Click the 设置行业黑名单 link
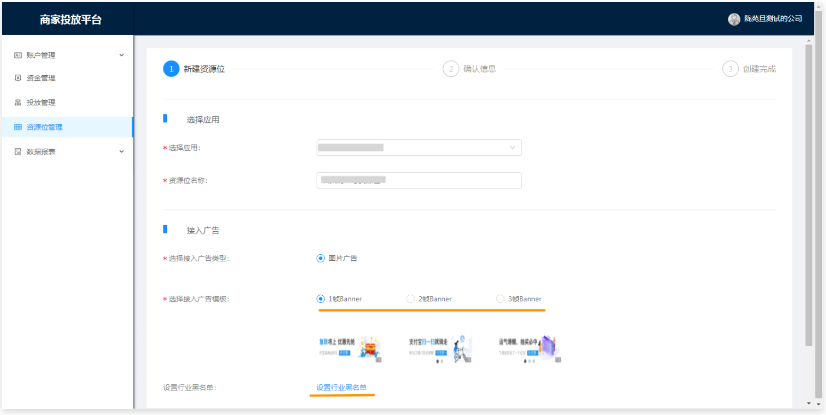The width and height of the screenshot is (826, 415). [342, 387]
